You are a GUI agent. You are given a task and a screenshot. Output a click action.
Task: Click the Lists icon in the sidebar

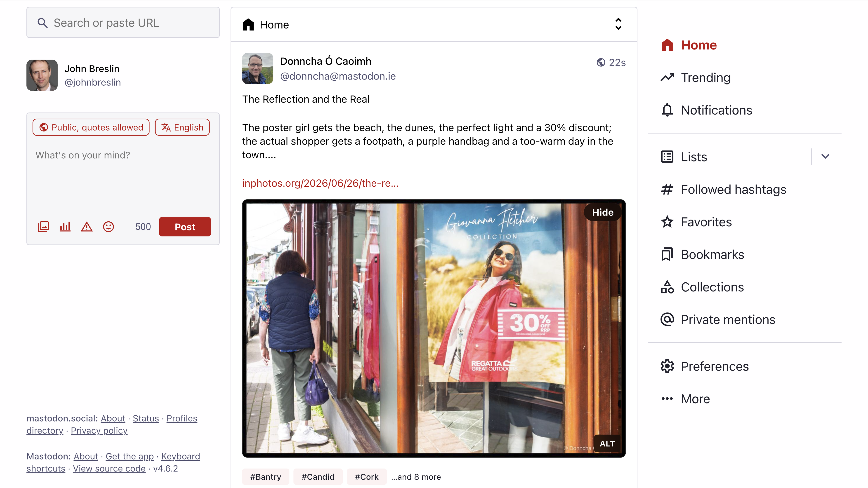point(667,157)
